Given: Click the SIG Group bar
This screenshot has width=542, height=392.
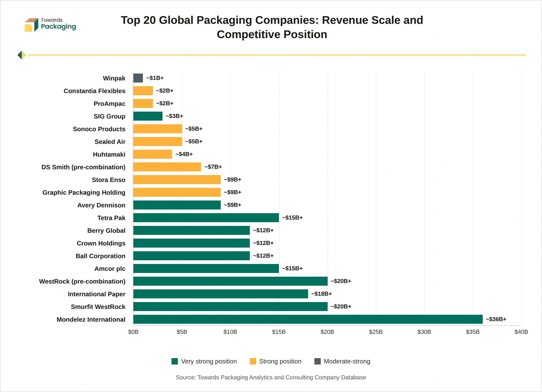Looking at the screenshot, I should pos(148,116).
